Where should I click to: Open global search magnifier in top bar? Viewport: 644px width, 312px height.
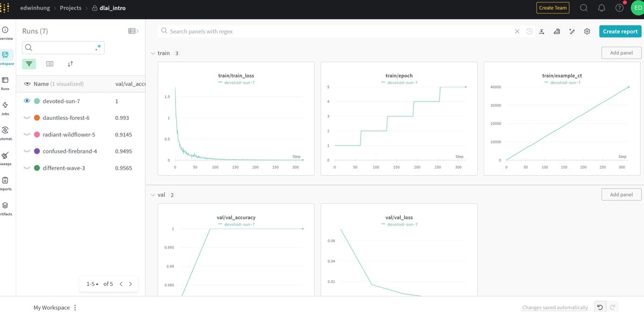pos(584,8)
